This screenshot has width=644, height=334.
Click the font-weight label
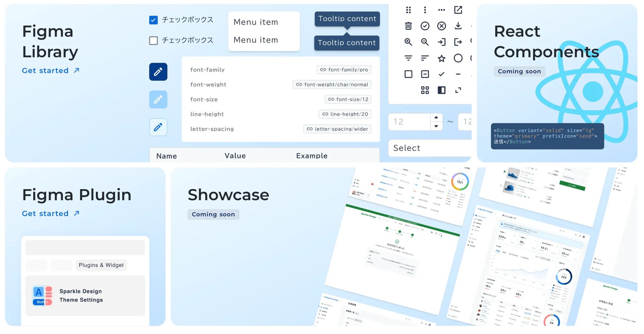pos(208,84)
